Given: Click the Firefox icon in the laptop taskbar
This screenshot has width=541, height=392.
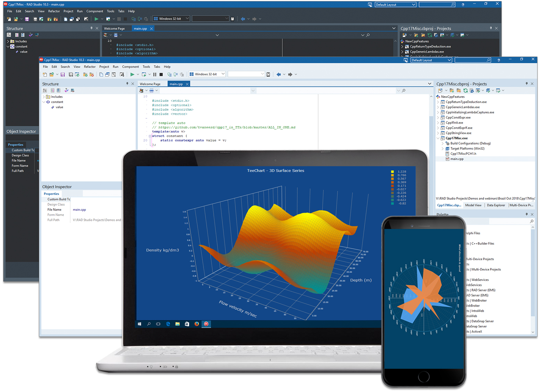Looking at the screenshot, I should coord(197,324).
